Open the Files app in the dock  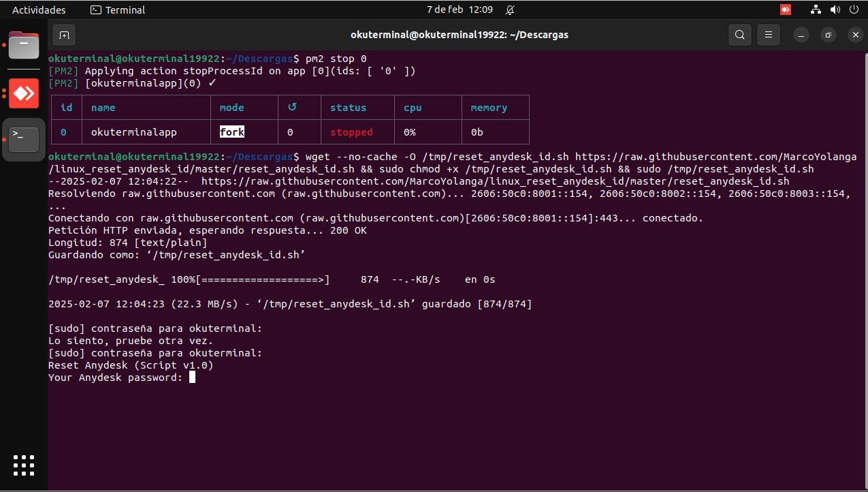(x=24, y=46)
